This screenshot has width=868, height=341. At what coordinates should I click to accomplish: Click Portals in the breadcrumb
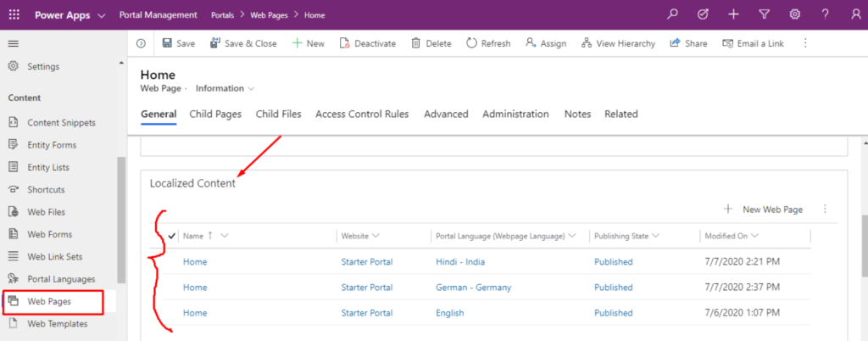click(223, 15)
